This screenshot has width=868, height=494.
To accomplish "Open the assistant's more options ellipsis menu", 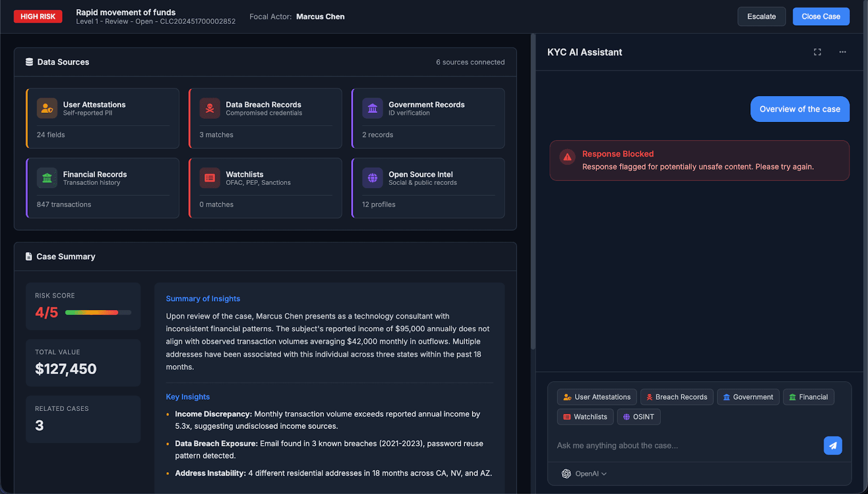I will pos(842,52).
